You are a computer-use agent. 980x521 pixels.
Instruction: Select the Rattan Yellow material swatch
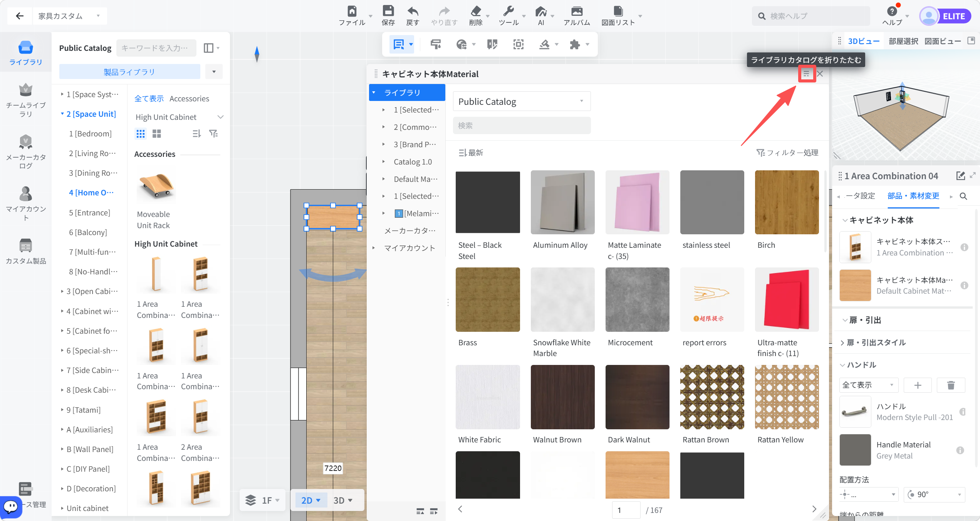787,397
